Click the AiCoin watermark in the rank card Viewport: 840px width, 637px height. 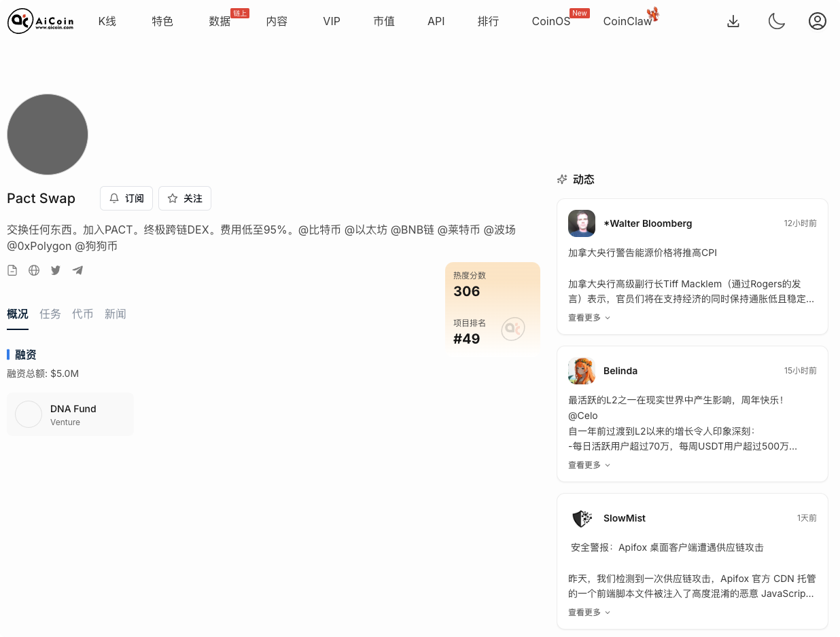[513, 328]
